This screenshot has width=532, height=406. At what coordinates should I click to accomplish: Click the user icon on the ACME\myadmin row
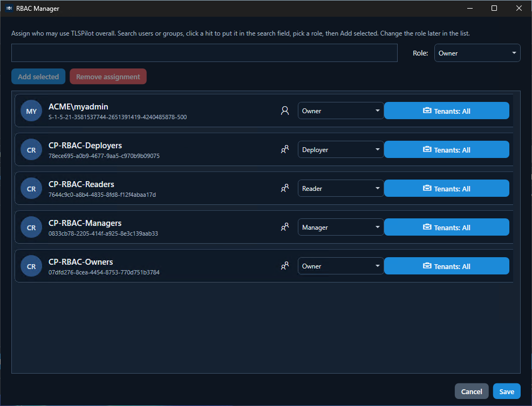coord(285,111)
